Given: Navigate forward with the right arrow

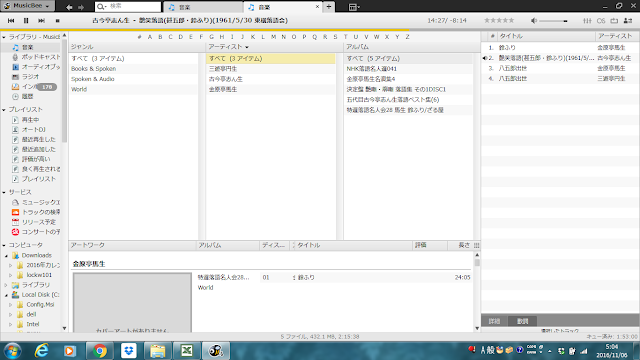Looking at the screenshot, I should point(81,7).
